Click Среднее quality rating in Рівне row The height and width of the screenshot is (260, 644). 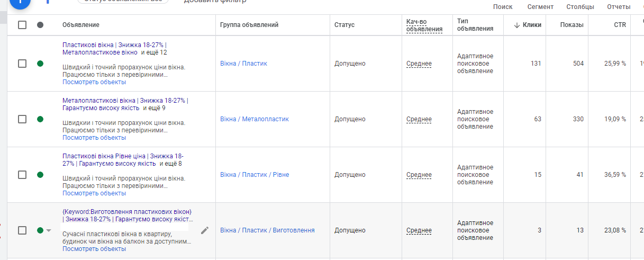[x=419, y=175]
